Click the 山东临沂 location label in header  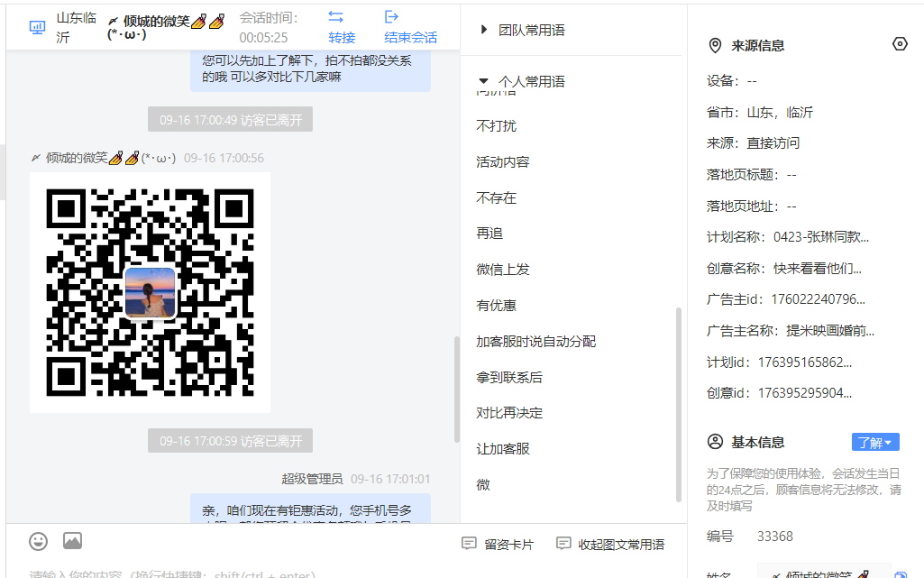pos(76,28)
